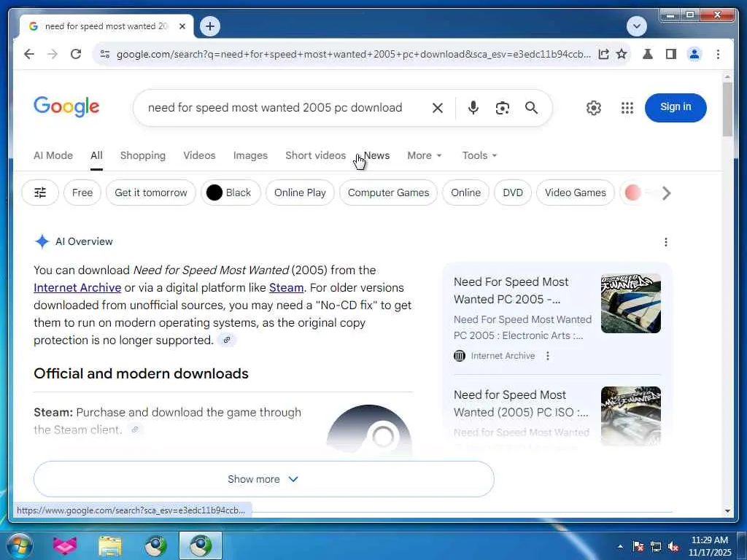Show hidden system tray icons
Image resolution: width=747 pixels, height=560 pixels.
[620, 546]
